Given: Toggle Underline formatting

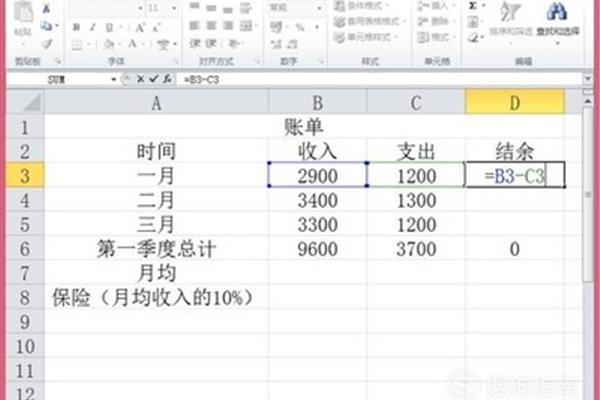Looking at the screenshot, I should coord(109,28).
